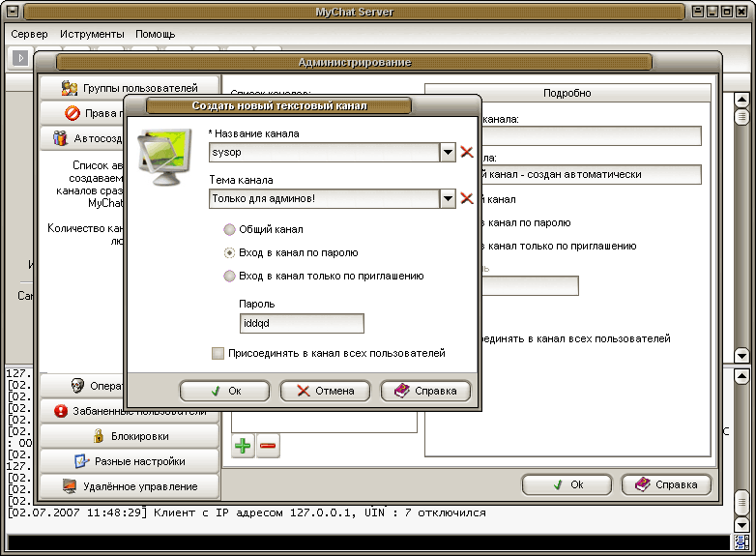Clear channel name with red X
The height and width of the screenshot is (556, 756).
[467, 152]
